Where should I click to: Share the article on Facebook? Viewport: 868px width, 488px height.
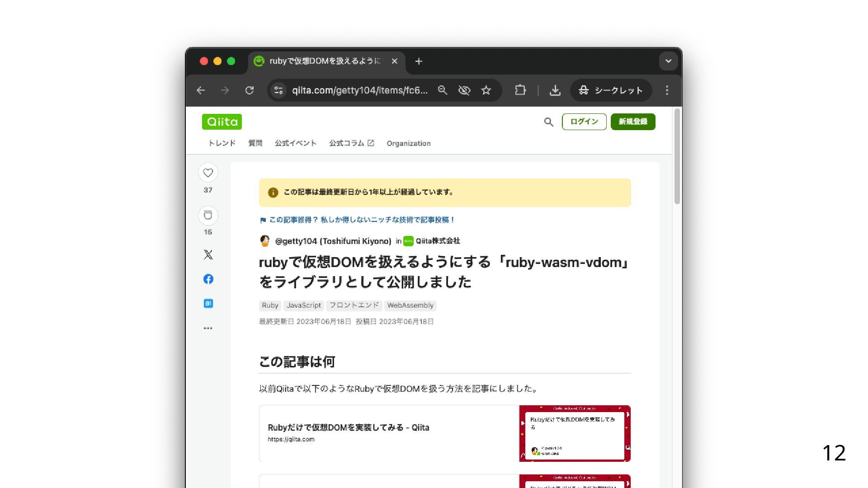pos(208,279)
